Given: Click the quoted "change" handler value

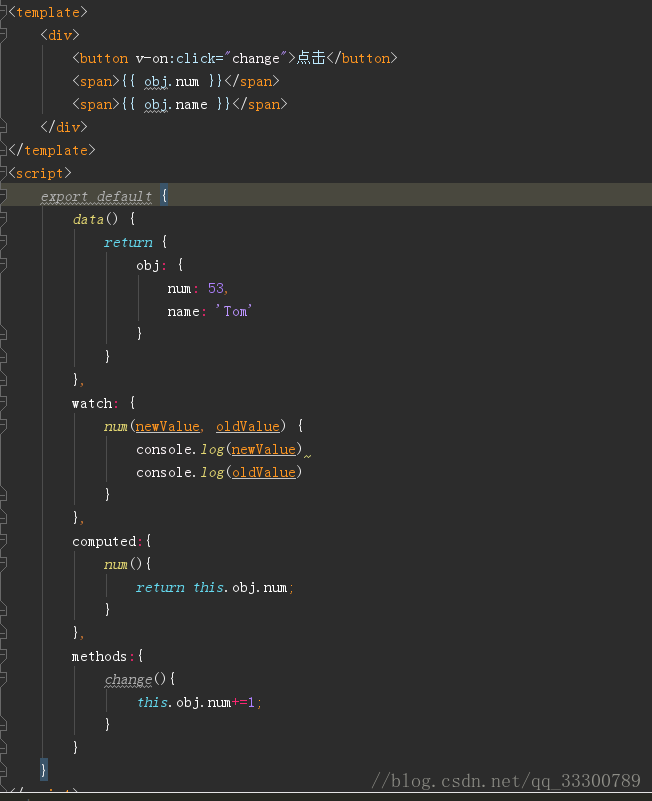Looking at the screenshot, I should pyautogui.click(x=255, y=58).
